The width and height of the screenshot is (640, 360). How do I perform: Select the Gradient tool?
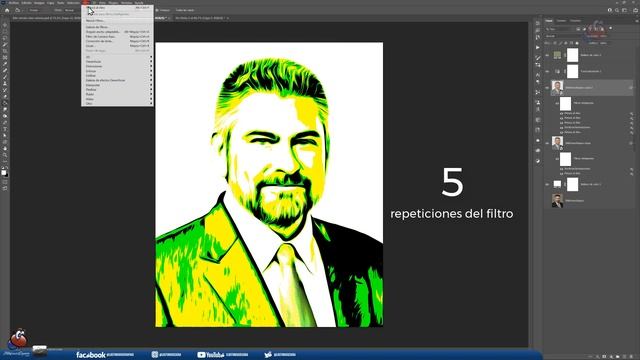click(x=5, y=103)
